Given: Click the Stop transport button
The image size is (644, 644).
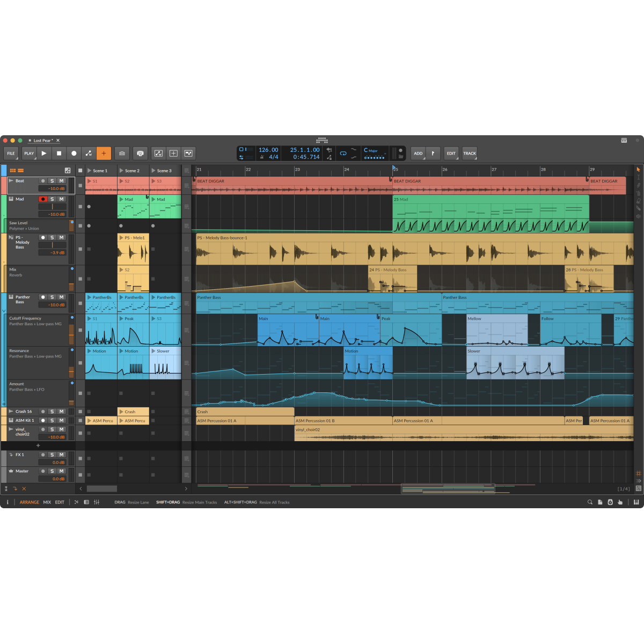Looking at the screenshot, I should pos(59,153).
